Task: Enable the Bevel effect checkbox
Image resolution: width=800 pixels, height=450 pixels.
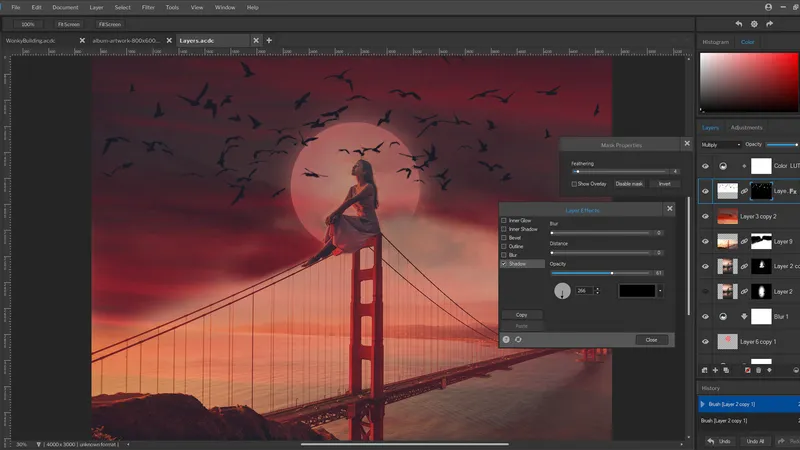Action: click(504, 238)
